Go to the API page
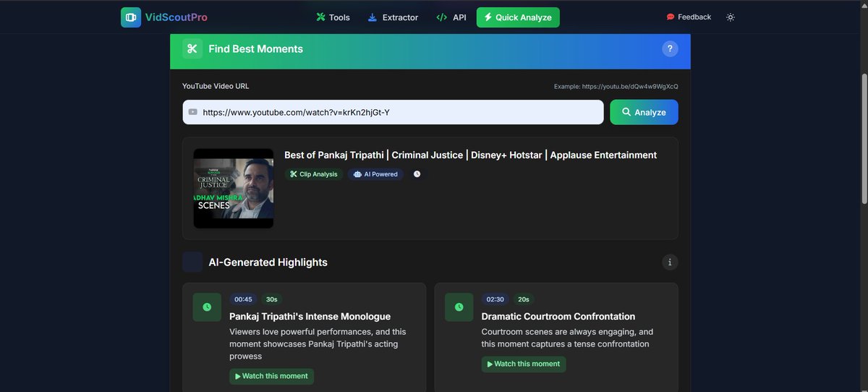 pyautogui.click(x=451, y=17)
